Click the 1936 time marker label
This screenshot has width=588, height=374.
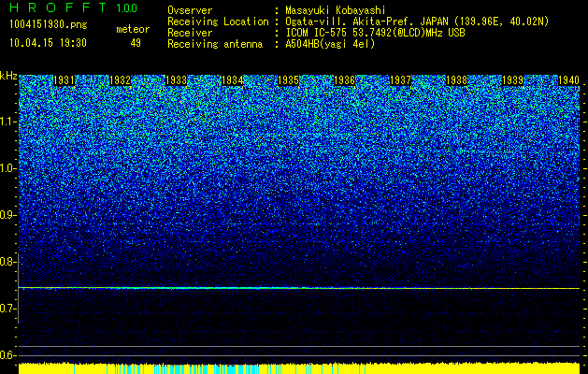(x=344, y=80)
